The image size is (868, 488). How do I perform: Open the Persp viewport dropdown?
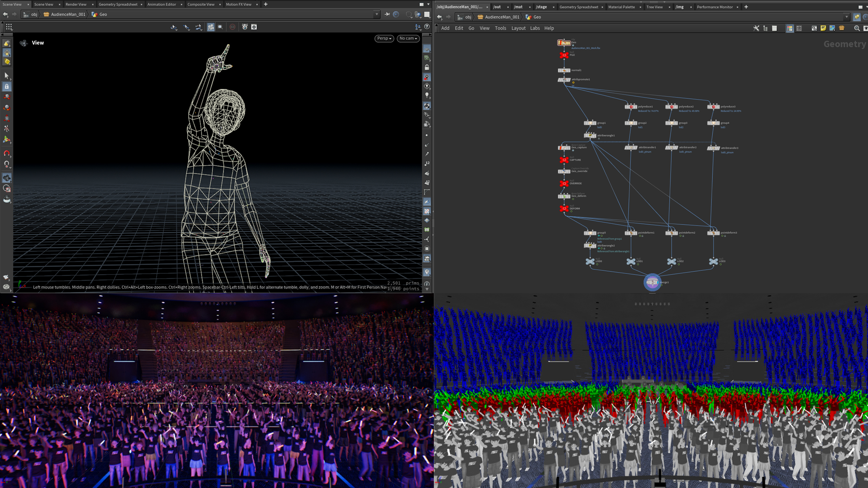[x=384, y=39]
